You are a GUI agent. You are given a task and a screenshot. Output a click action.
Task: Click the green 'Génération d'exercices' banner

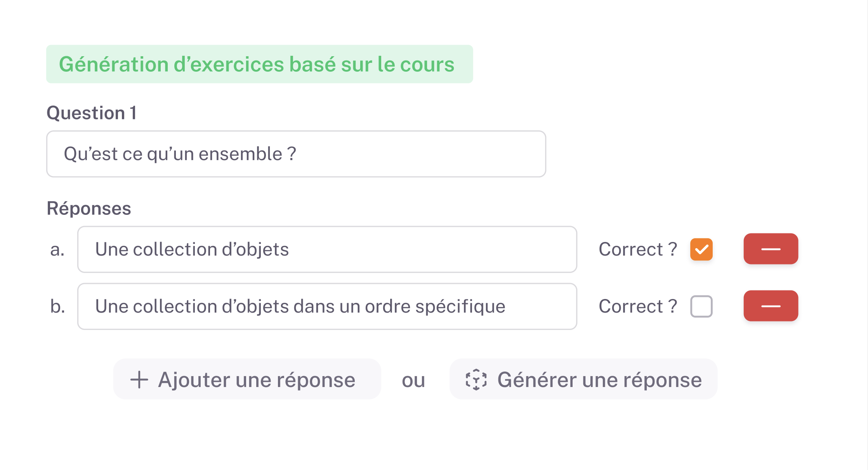pos(259,64)
